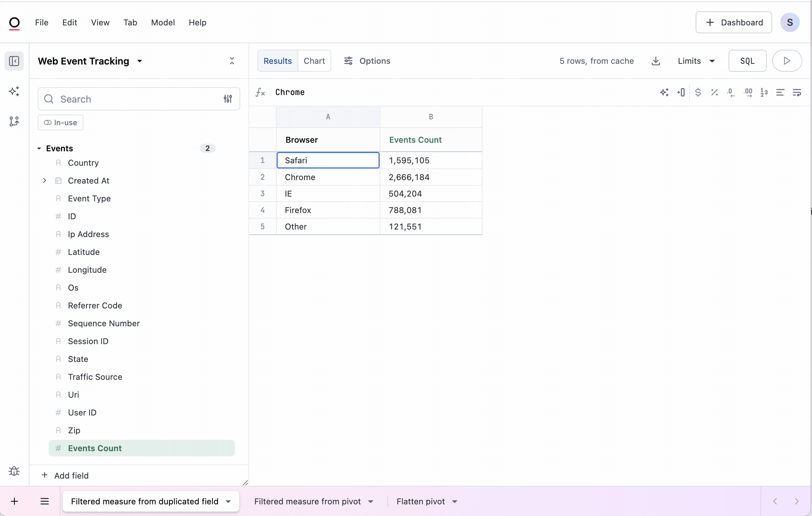Toggle text wrapping for cell contents
The image size is (812, 516).
tap(797, 92)
